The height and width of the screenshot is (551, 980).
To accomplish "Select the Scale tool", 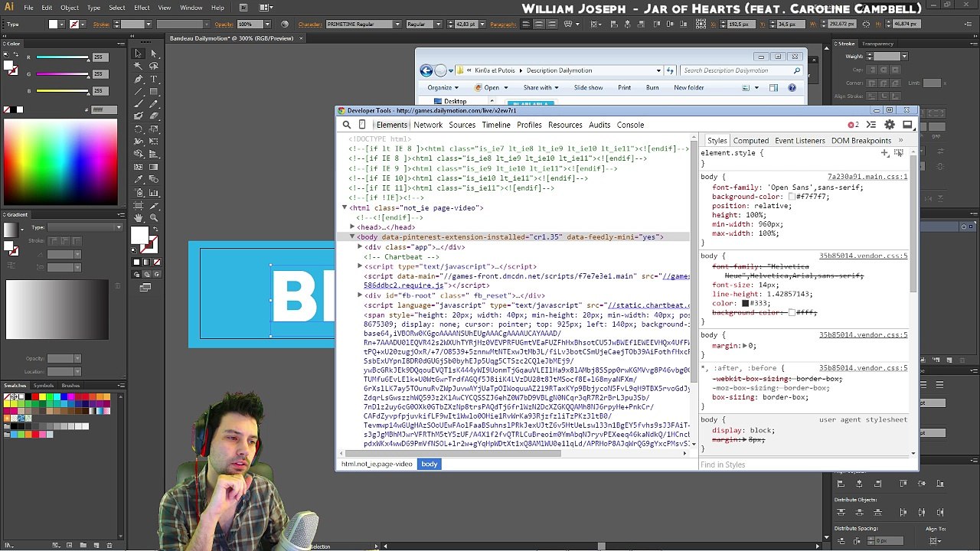I will (x=154, y=129).
